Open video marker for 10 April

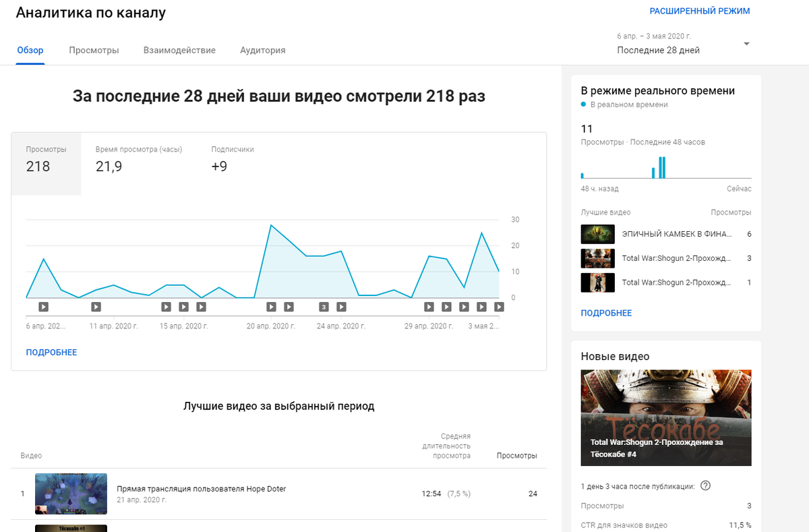pos(96,307)
